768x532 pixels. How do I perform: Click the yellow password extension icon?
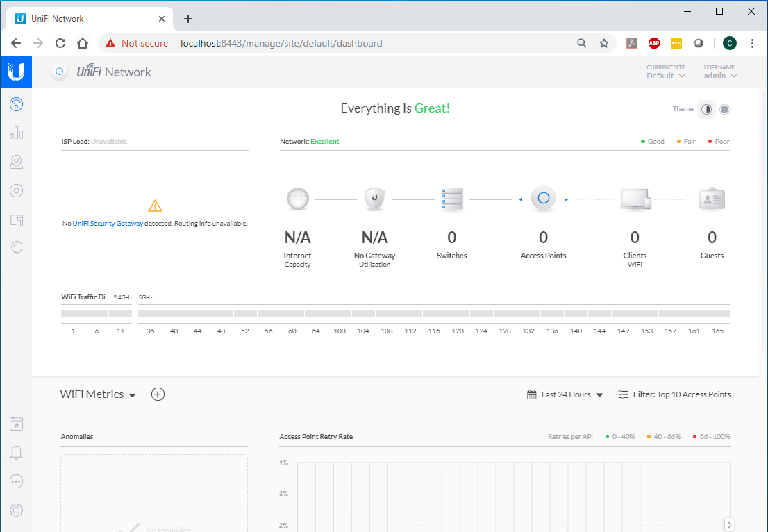[x=676, y=43]
